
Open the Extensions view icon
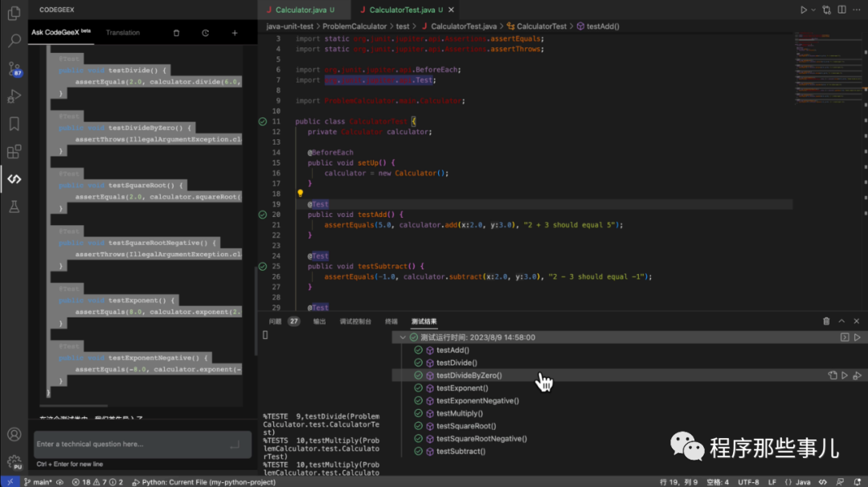13,151
